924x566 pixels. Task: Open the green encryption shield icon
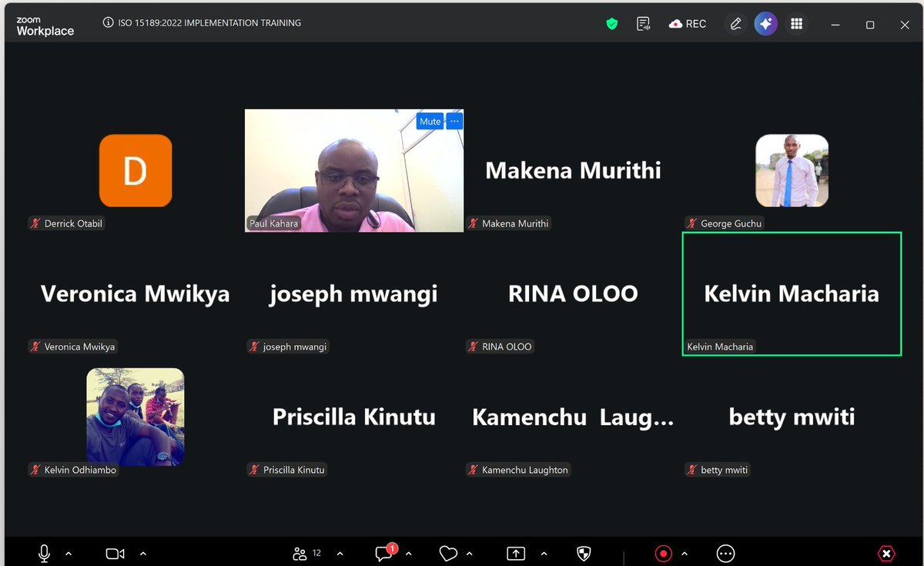coord(612,24)
